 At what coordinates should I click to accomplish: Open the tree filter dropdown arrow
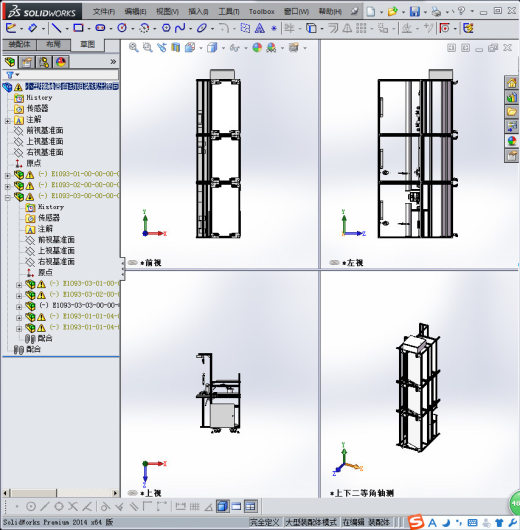click(x=17, y=74)
